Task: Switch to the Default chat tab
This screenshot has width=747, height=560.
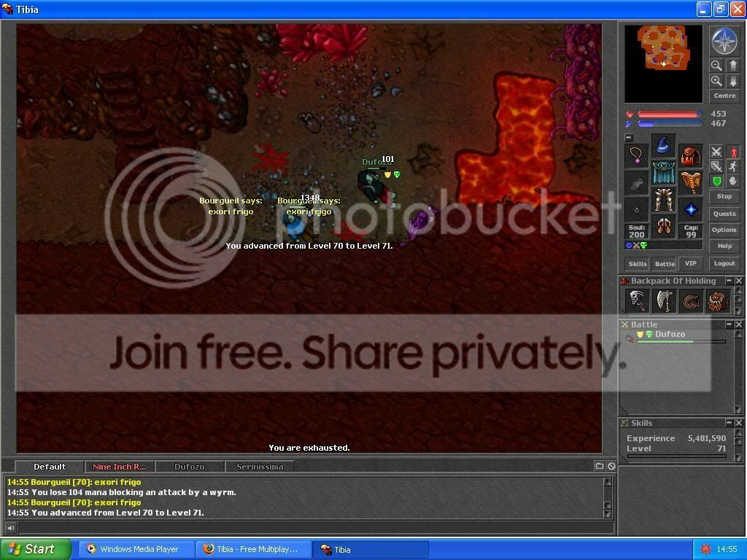Action: point(50,467)
